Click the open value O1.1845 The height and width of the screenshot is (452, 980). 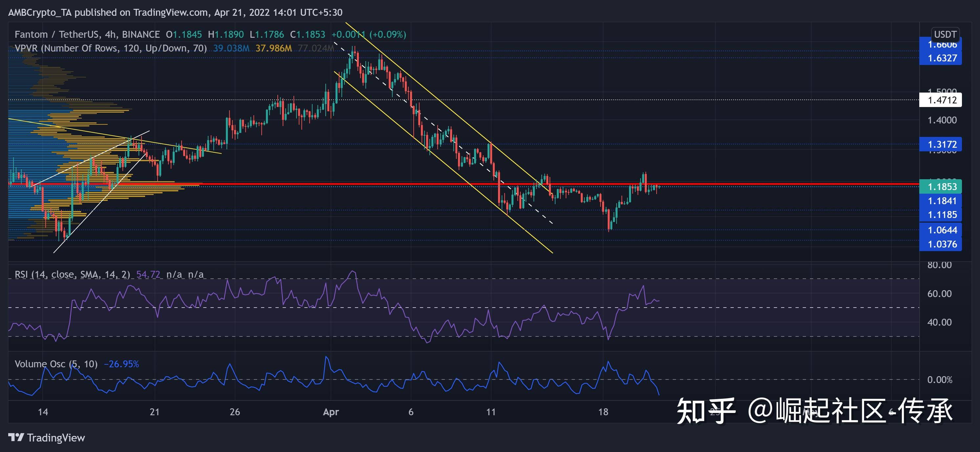tap(184, 34)
